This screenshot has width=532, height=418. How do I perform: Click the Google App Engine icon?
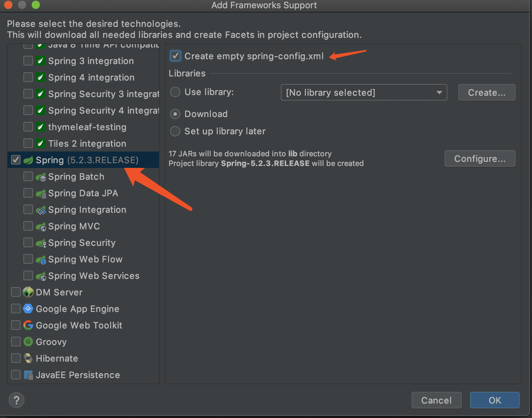tap(28, 309)
